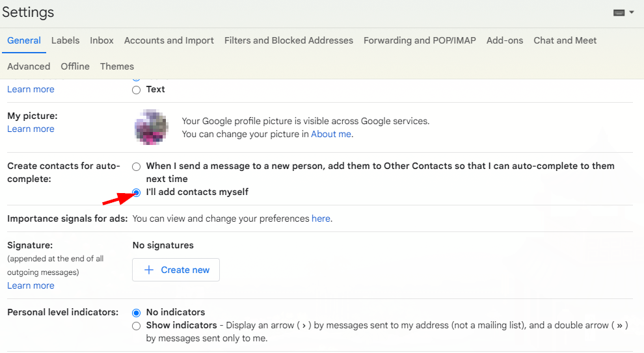This screenshot has height=353, width=644.
Task: Open Forwarding and POP/IMAP tab
Action: (x=420, y=41)
